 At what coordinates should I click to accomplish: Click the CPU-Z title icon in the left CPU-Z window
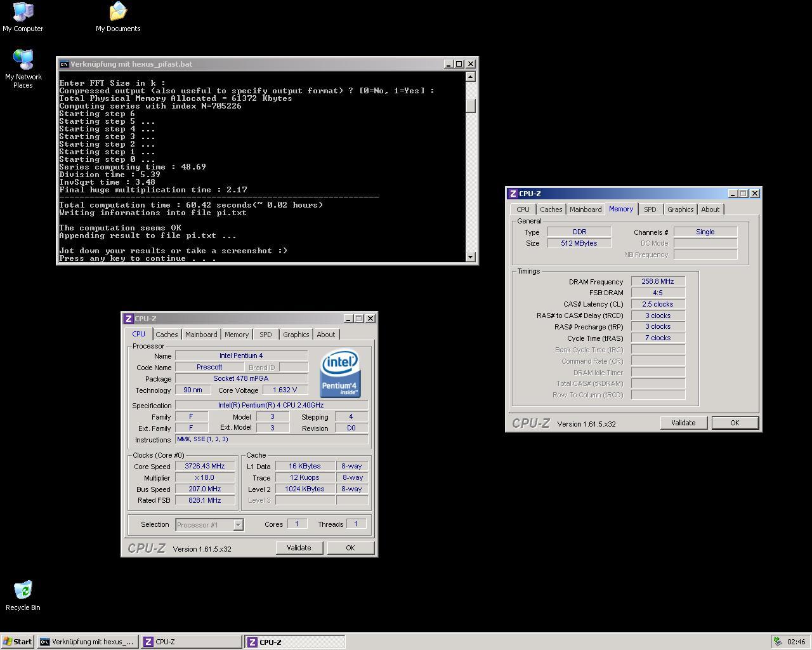pyautogui.click(x=129, y=319)
